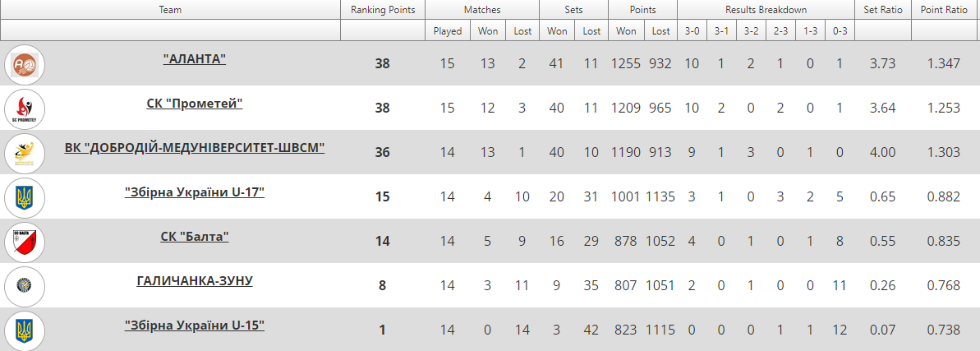The height and width of the screenshot is (351, 980).
Task: Click the SC Prometey team logo
Action: (x=25, y=109)
